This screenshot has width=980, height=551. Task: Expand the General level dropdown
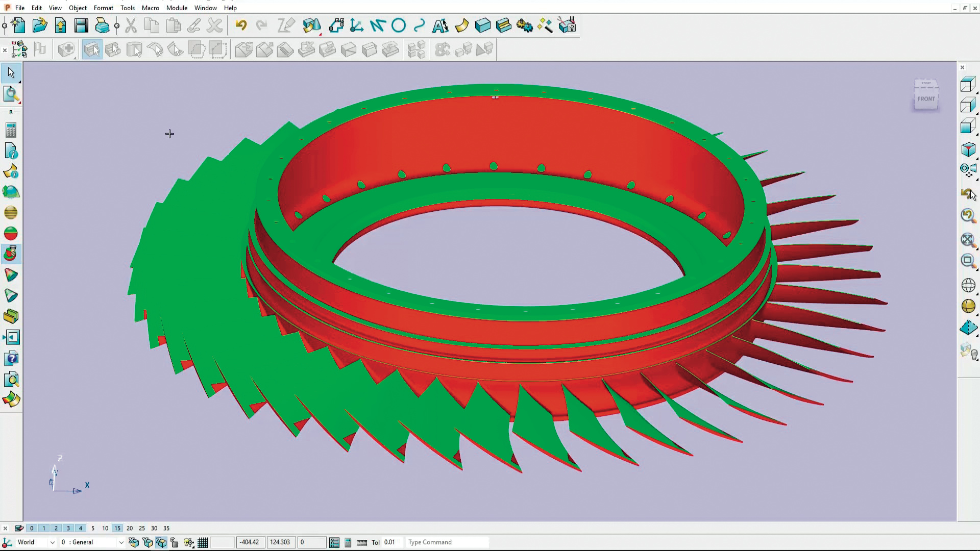121,542
